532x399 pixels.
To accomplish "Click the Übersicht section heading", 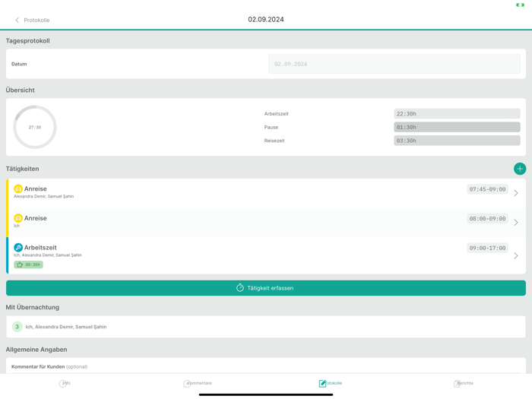I will tap(21, 90).
